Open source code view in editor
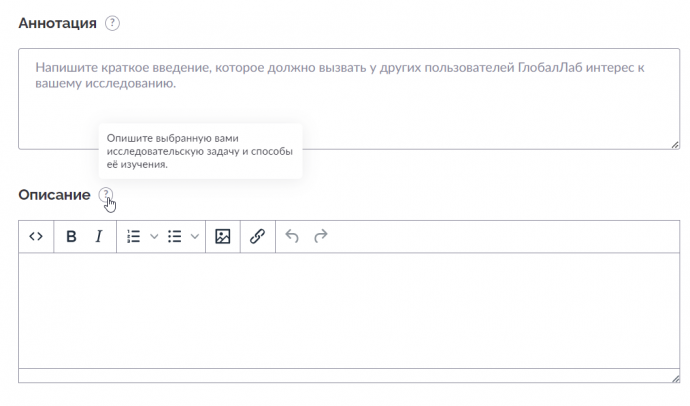The image size is (690, 406). coord(36,237)
